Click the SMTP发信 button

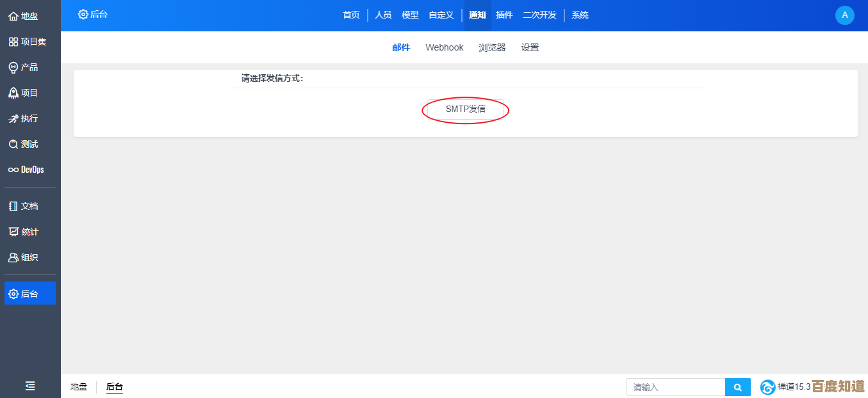[465, 109]
